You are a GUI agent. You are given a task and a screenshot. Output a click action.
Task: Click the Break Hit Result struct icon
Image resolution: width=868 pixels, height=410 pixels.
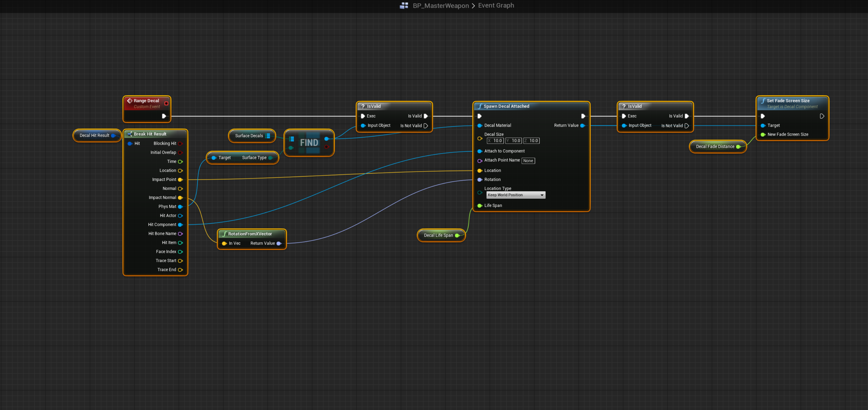coord(130,134)
